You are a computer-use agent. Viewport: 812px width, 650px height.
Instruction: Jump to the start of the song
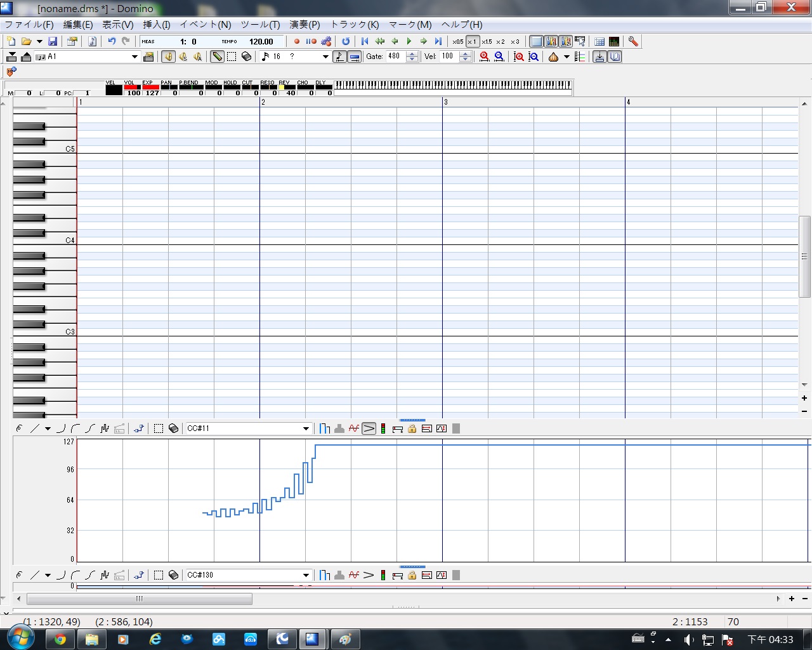coord(365,41)
